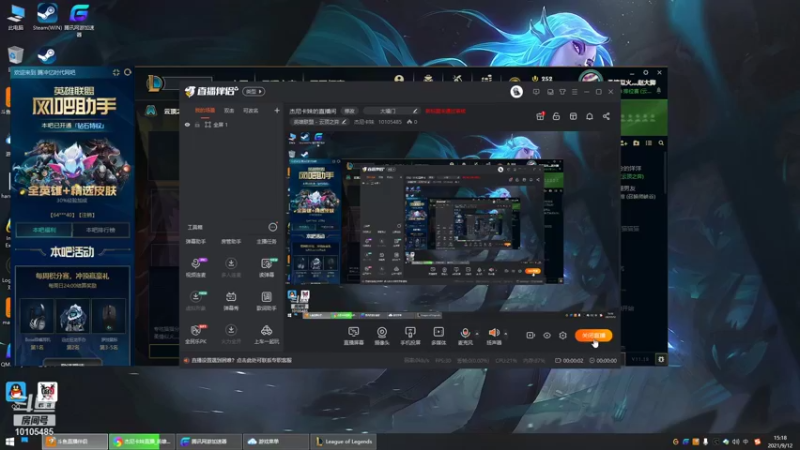This screenshot has height=450, width=800.
Task: Select 房管助手 tab in toolbox
Action: 231,241
